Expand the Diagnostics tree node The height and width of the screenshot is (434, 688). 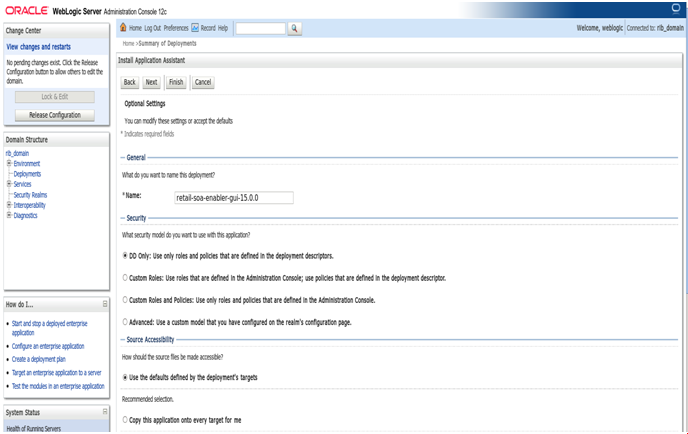click(x=9, y=215)
